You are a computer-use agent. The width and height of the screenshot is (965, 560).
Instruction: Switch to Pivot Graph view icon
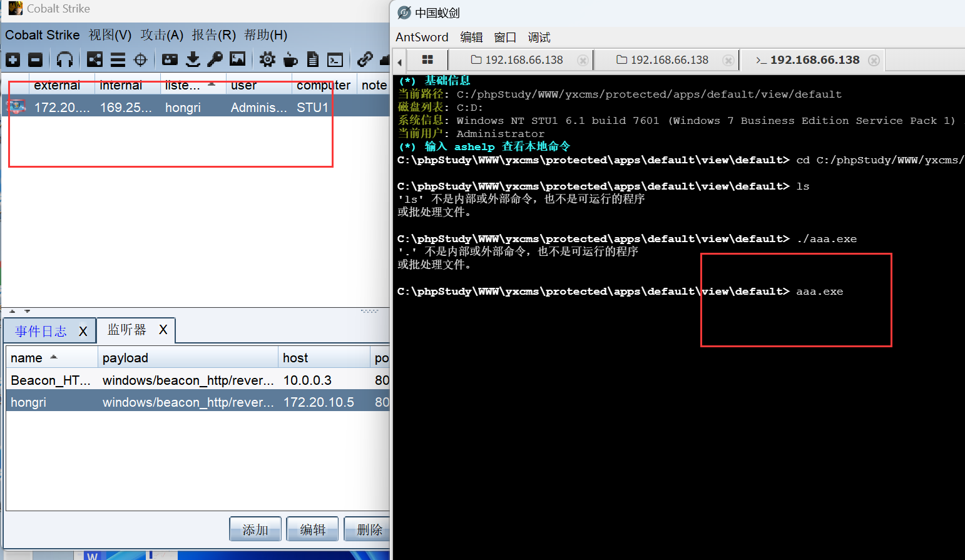coord(94,60)
